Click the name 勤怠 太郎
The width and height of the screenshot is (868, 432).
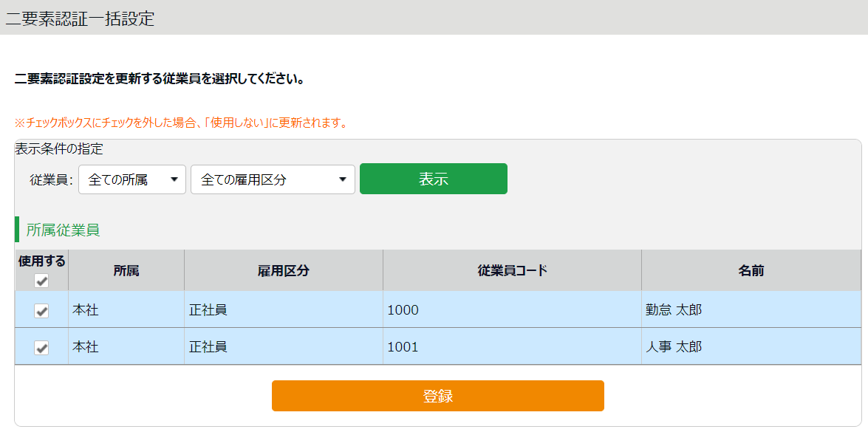(674, 310)
